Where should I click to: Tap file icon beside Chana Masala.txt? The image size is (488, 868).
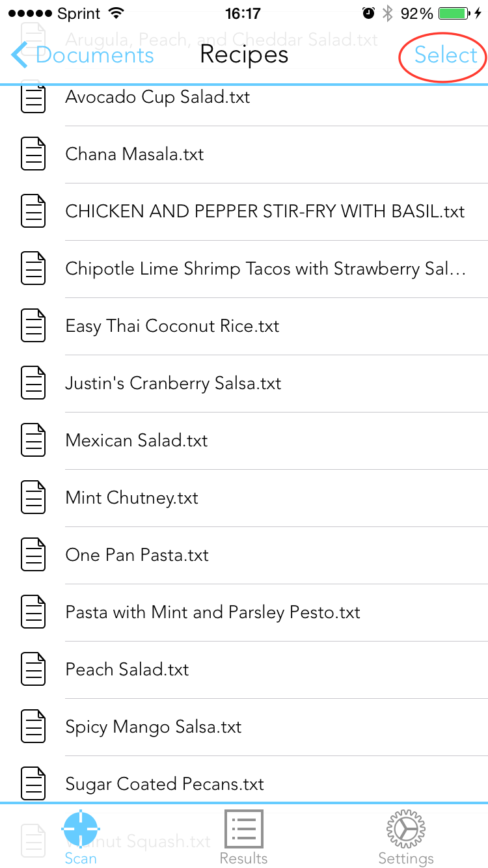tap(33, 154)
